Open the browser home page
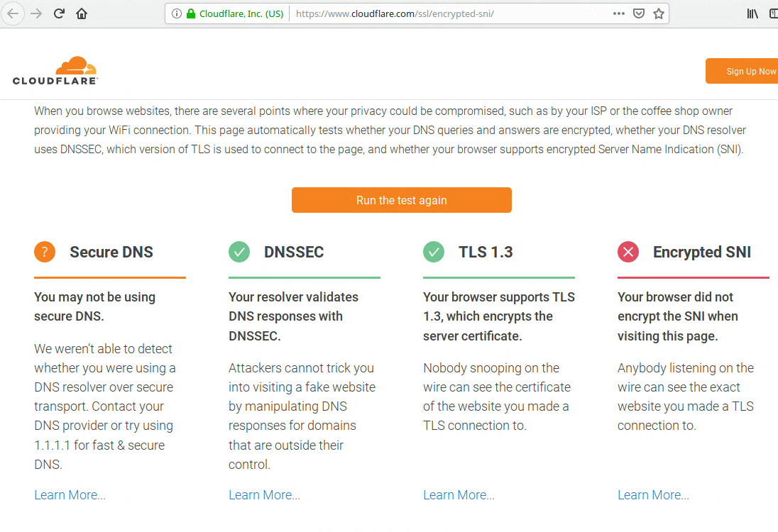The image size is (778, 532). [x=81, y=13]
